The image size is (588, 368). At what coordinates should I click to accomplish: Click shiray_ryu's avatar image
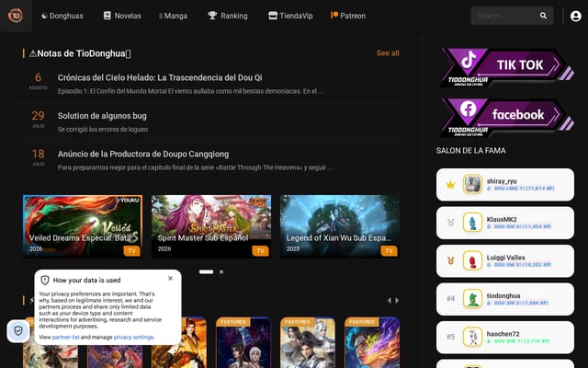[x=472, y=184]
